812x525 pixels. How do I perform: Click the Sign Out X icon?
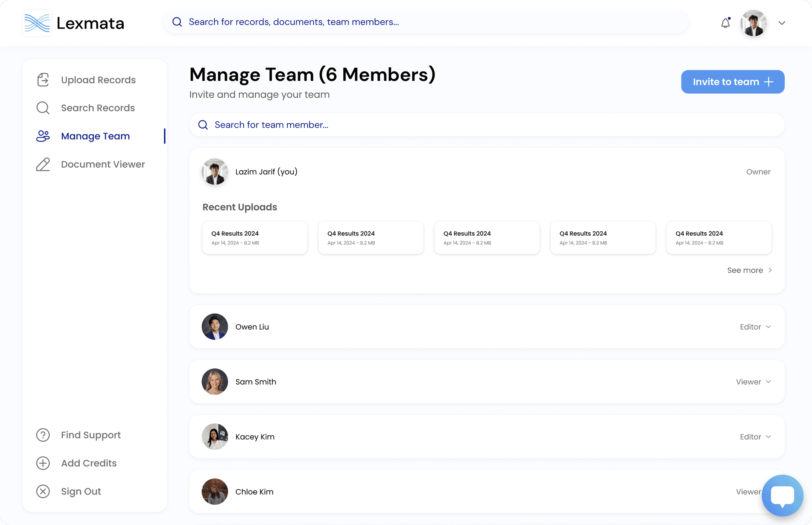coord(43,491)
